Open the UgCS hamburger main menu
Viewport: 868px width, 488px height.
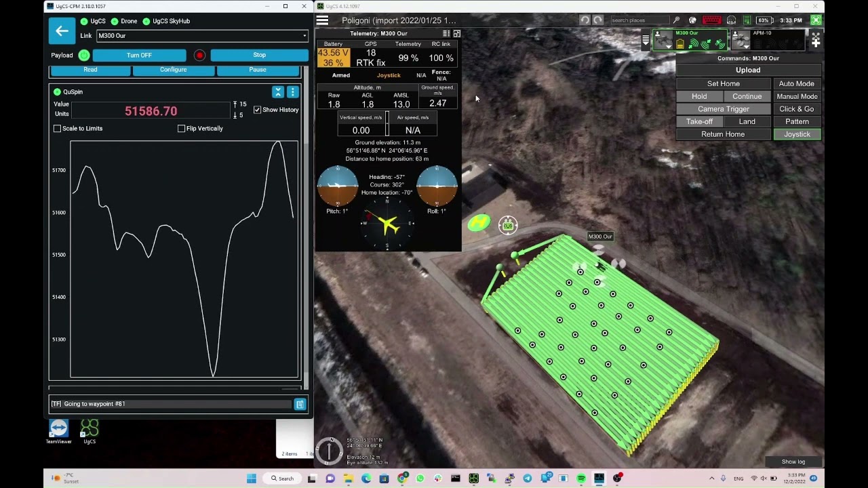pyautogui.click(x=322, y=21)
